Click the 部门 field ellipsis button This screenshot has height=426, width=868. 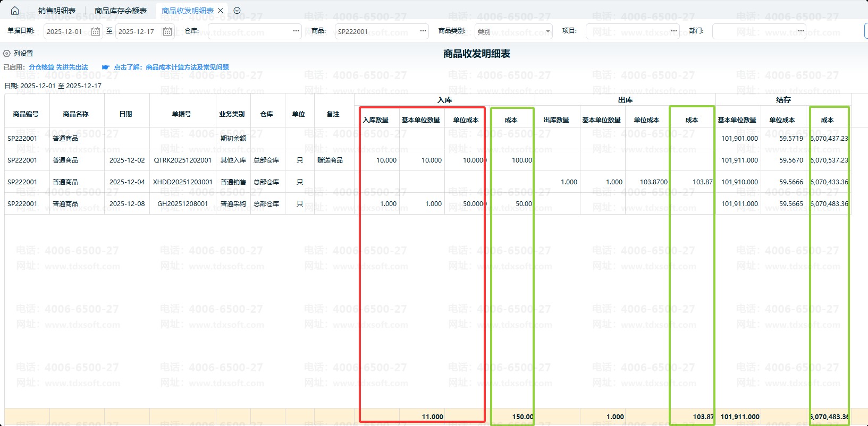pos(801,31)
